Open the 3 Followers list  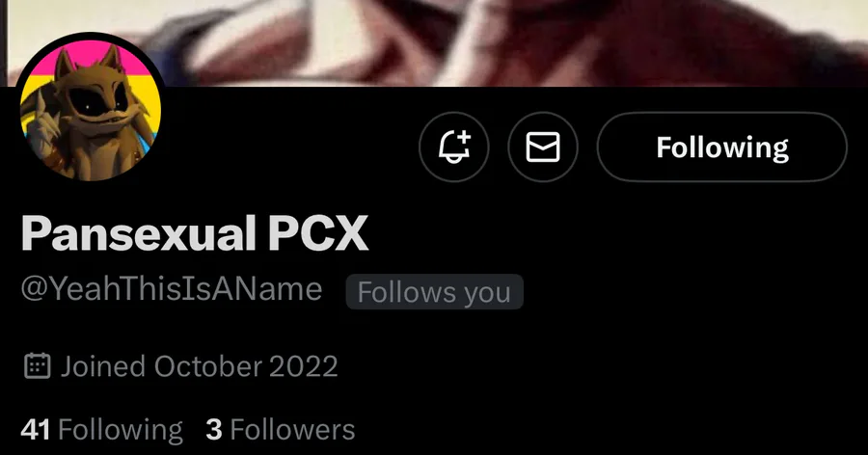pyautogui.click(x=280, y=430)
